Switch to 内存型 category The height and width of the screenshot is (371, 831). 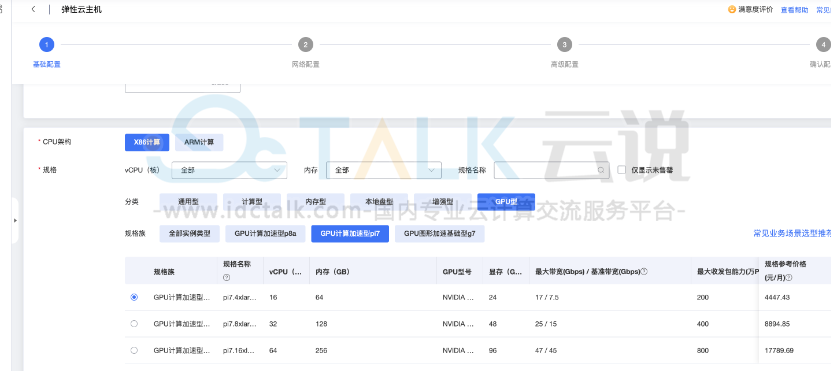click(315, 202)
